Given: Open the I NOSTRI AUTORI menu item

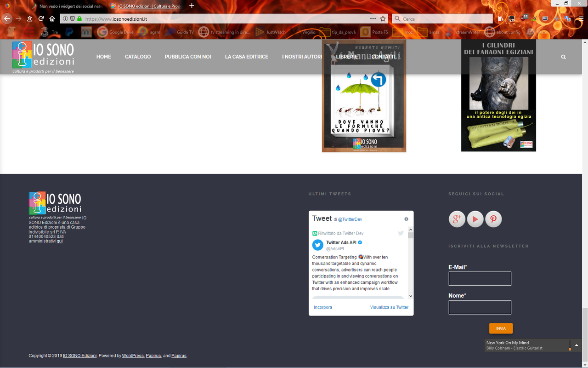Looking at the screenshot, I should (302, 57).
